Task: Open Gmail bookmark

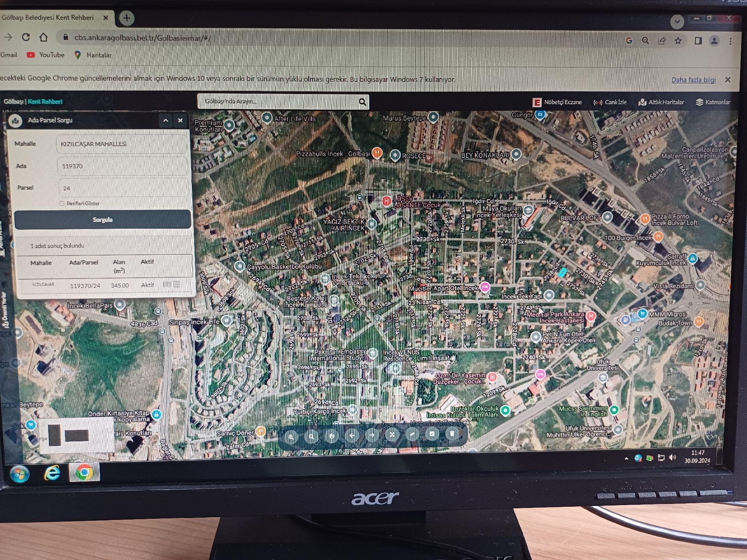Action: (x=9, y=55)
